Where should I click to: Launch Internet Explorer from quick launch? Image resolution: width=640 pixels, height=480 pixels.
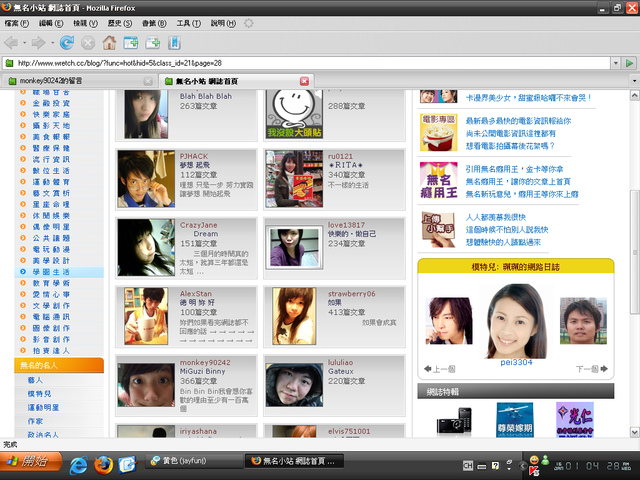[78, 464]
